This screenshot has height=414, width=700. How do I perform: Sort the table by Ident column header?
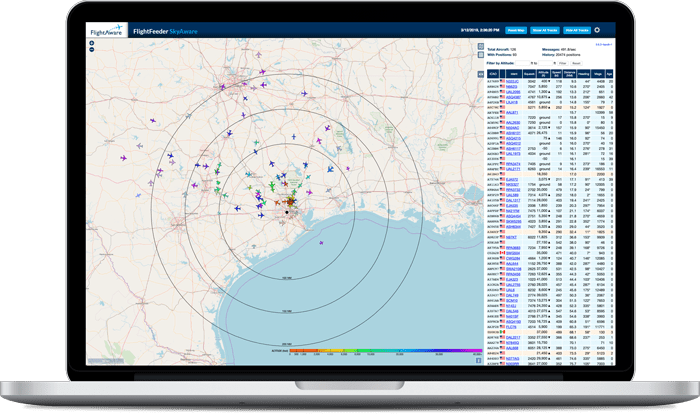[512, 73]
